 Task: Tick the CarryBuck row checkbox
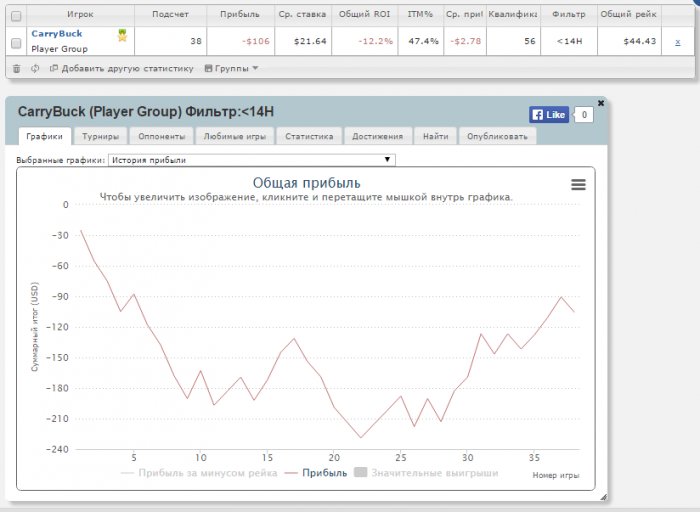[x=16, y=43]
